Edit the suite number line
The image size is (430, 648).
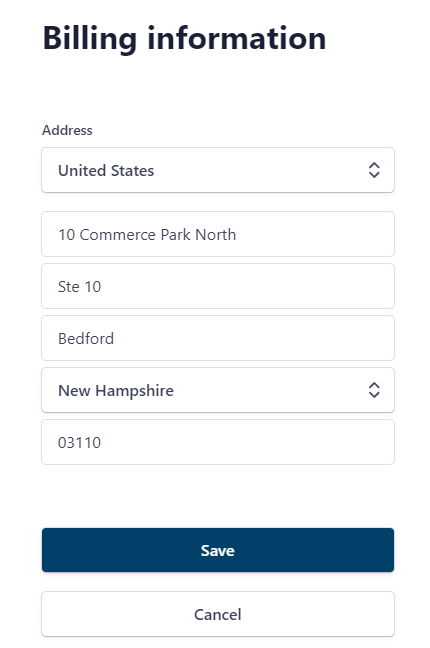[x=218, y=286]
